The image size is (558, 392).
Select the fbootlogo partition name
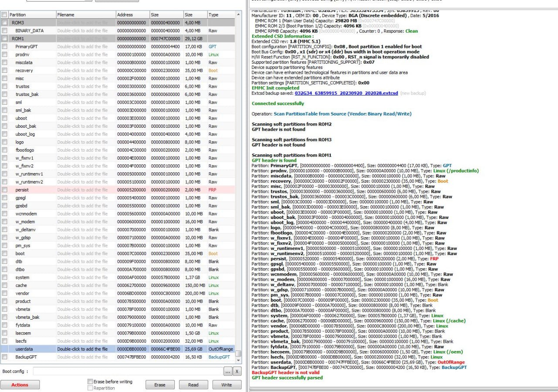(24, 150)
